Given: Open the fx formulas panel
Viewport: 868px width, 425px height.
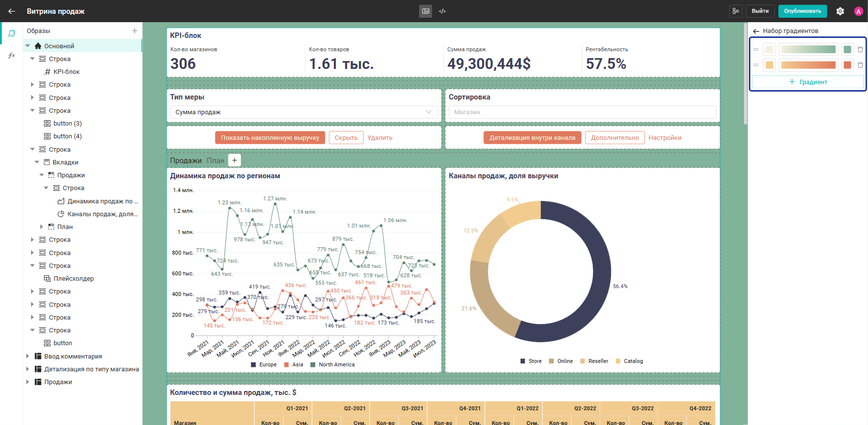Looking at the screenshot, I should pyautogui.click(x=11, y=55).
